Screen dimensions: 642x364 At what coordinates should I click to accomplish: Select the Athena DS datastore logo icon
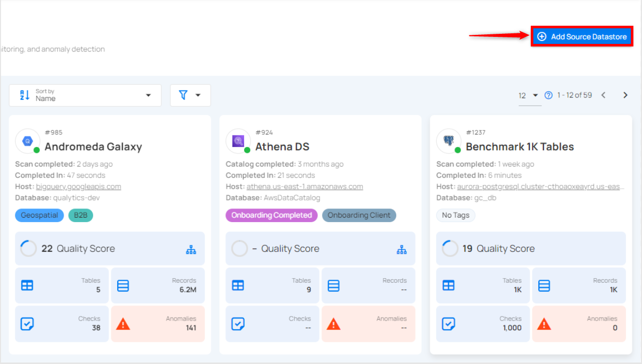(238, 141)
